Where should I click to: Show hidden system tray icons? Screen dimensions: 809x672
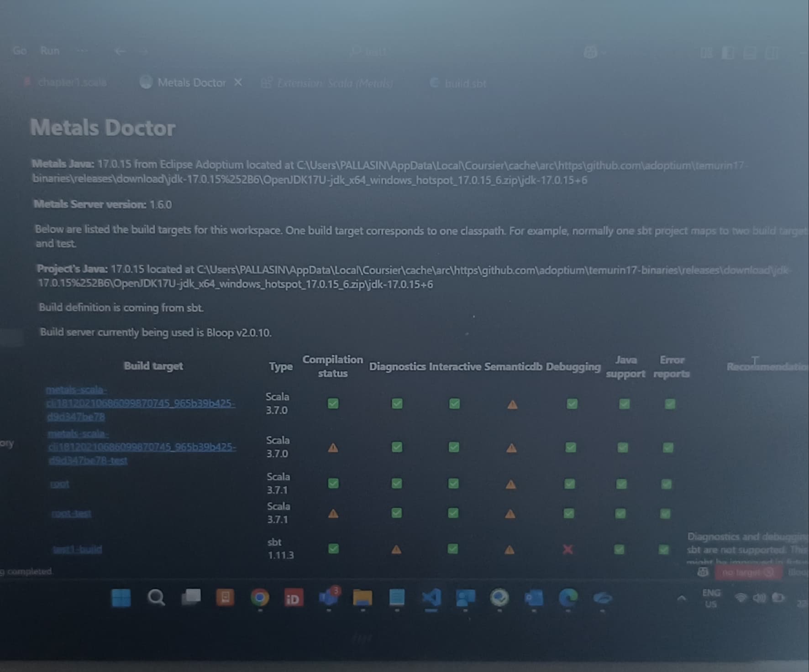pyautogui.click(x=681, y=598)
